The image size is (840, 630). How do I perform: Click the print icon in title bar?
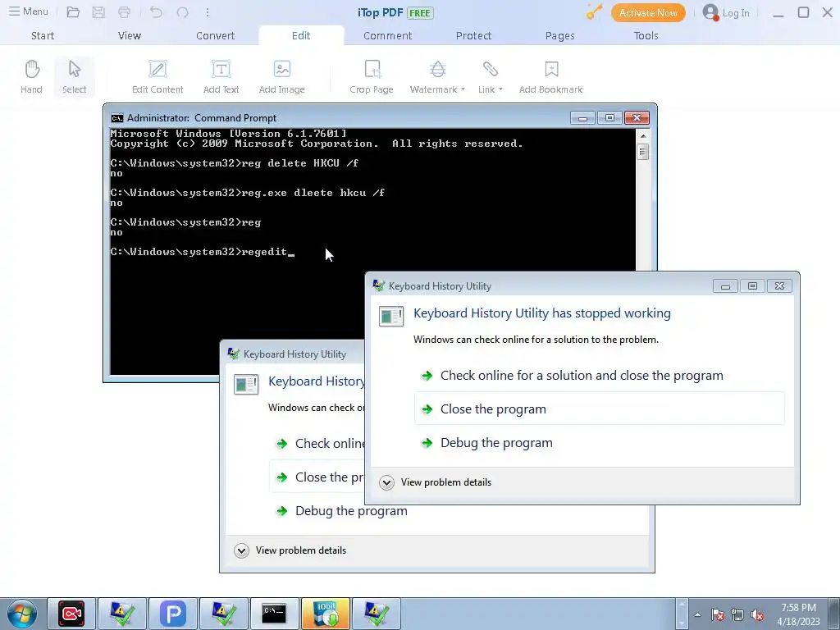(x=125, y=12)
